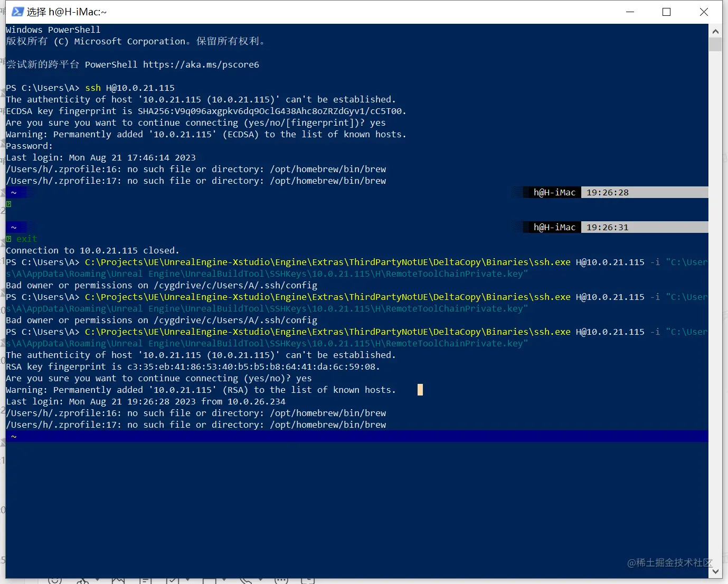
Task: Click the scrollbar down arrow
Action: 715,571
